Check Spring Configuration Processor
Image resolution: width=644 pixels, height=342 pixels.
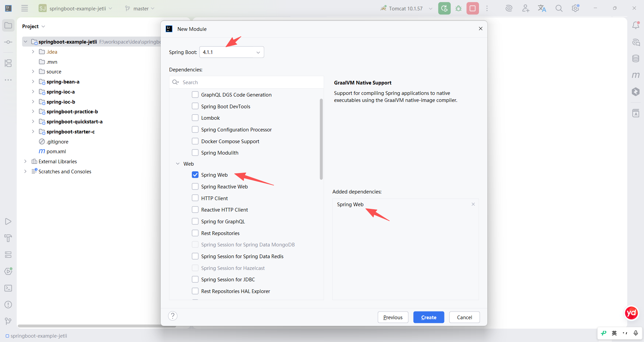(x=195, y=129)
